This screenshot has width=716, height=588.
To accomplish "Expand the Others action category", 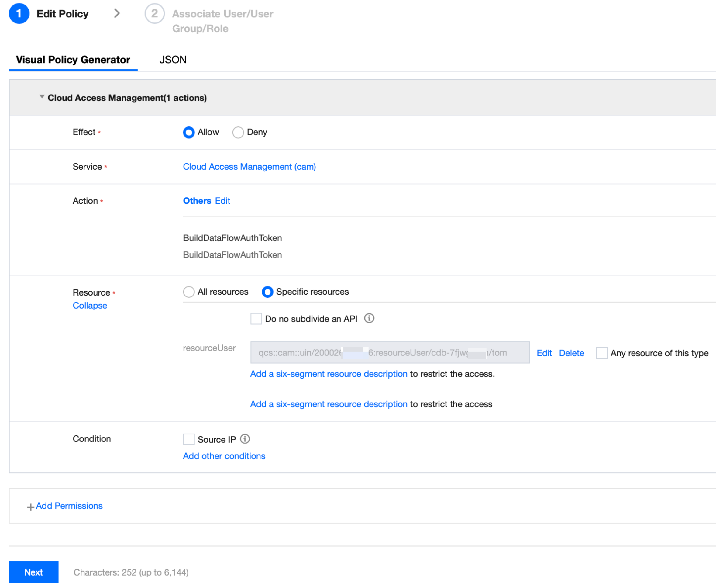I will tap(197, 201).
